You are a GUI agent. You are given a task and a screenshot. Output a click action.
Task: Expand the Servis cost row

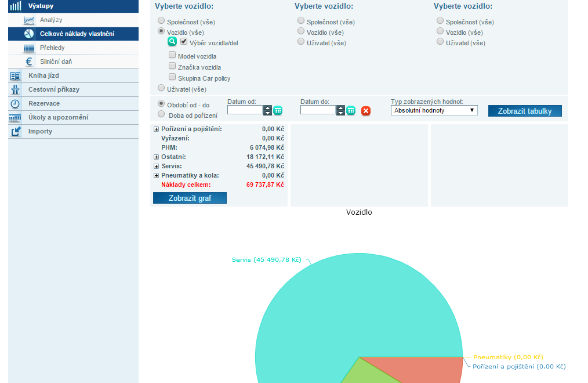156,166
